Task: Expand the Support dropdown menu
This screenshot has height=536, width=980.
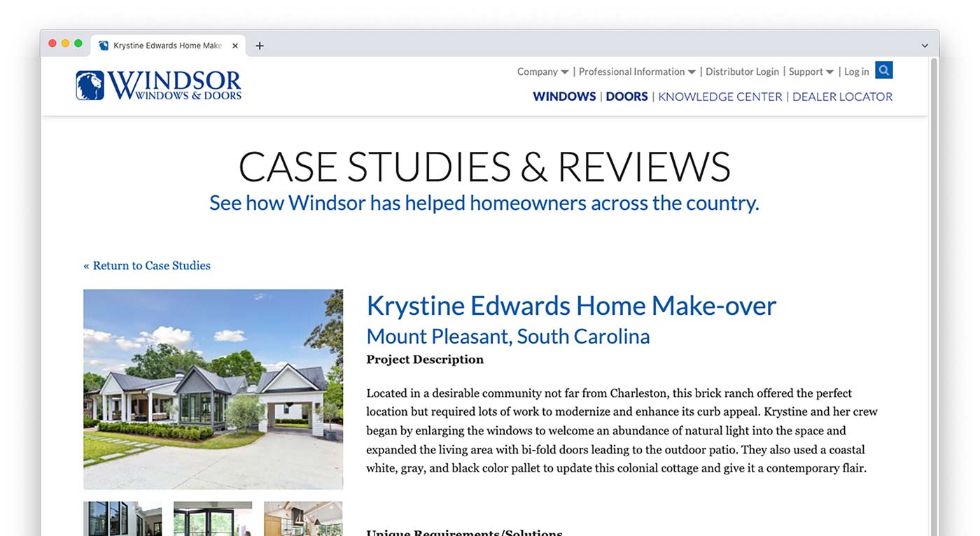Action: point(811,71)
